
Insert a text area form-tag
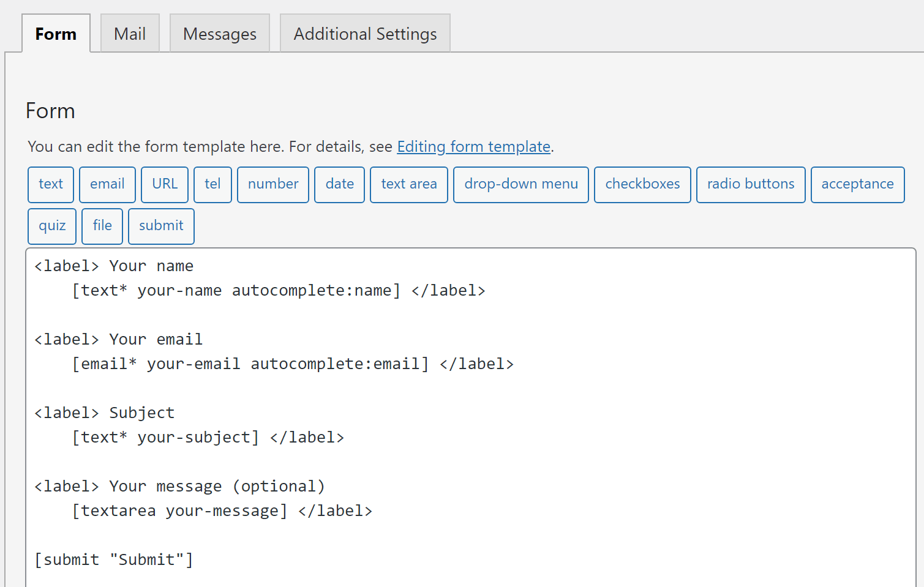pos(408,184)
